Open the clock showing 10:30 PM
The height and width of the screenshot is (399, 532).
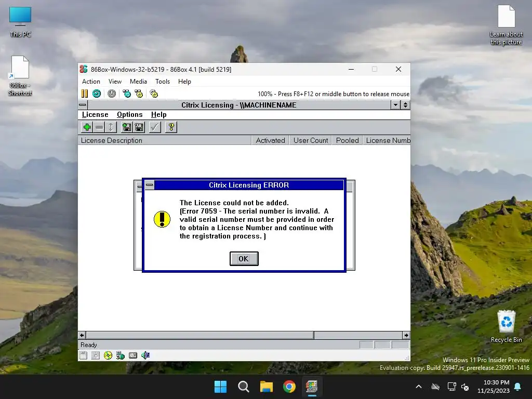click(x=494, y=387)
